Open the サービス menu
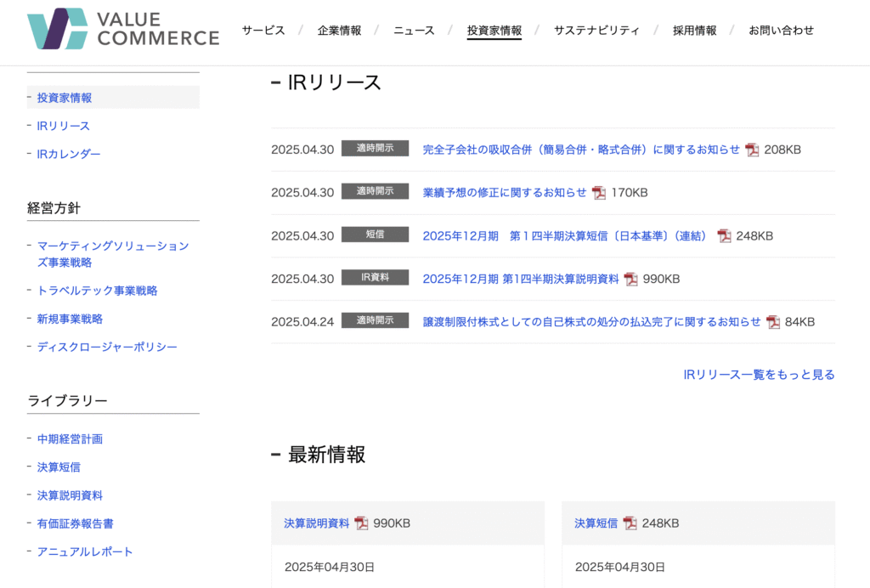870x588 pixels. coord(263,31)
